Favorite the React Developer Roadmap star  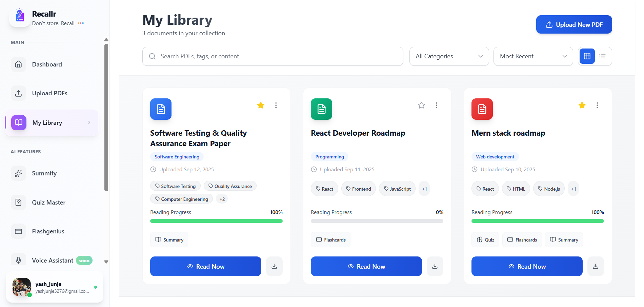(x=421, y=105)
